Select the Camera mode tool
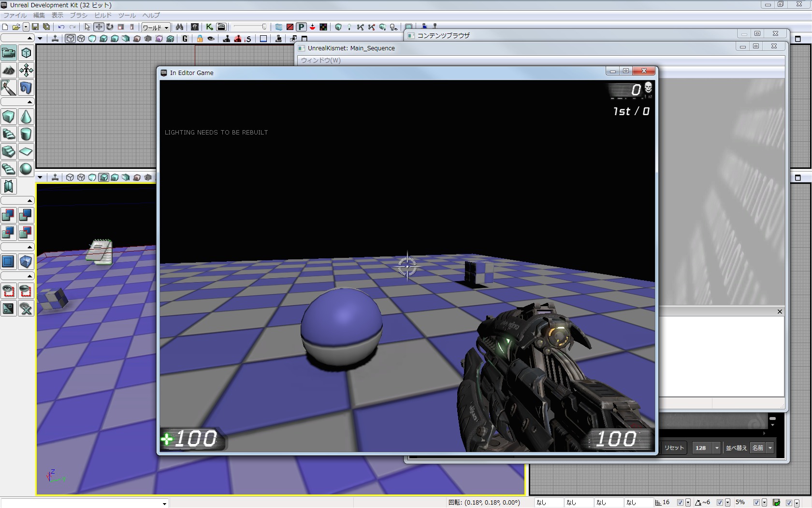The height and width of the screenshot is (508, 812). coord(9,53)
